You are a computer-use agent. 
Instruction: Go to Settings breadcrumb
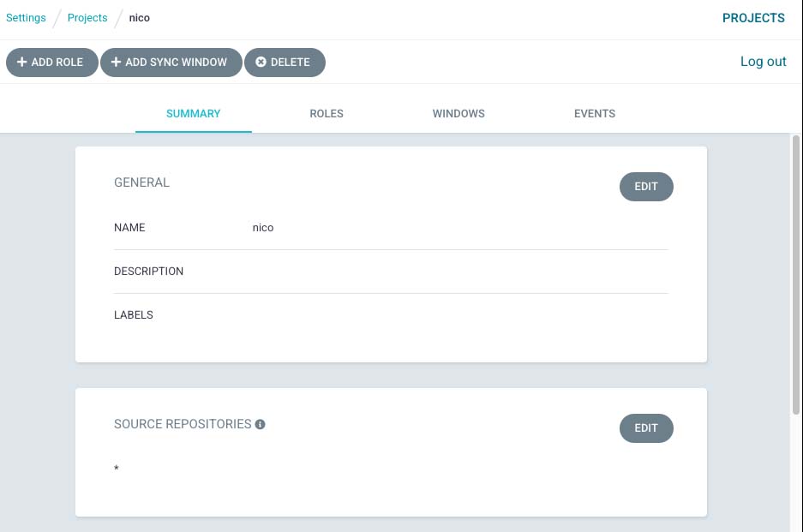click(x=26, y=18)
